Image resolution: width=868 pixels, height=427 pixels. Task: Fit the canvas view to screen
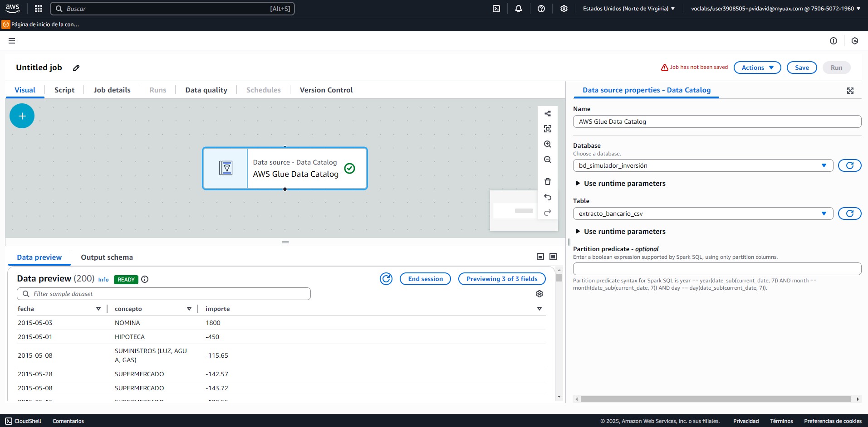548,129
